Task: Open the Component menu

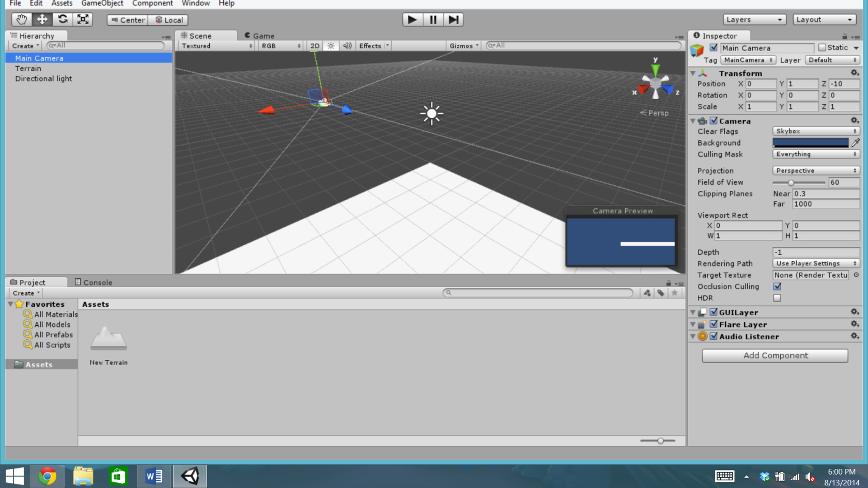Action: click(x=152, y=4)
